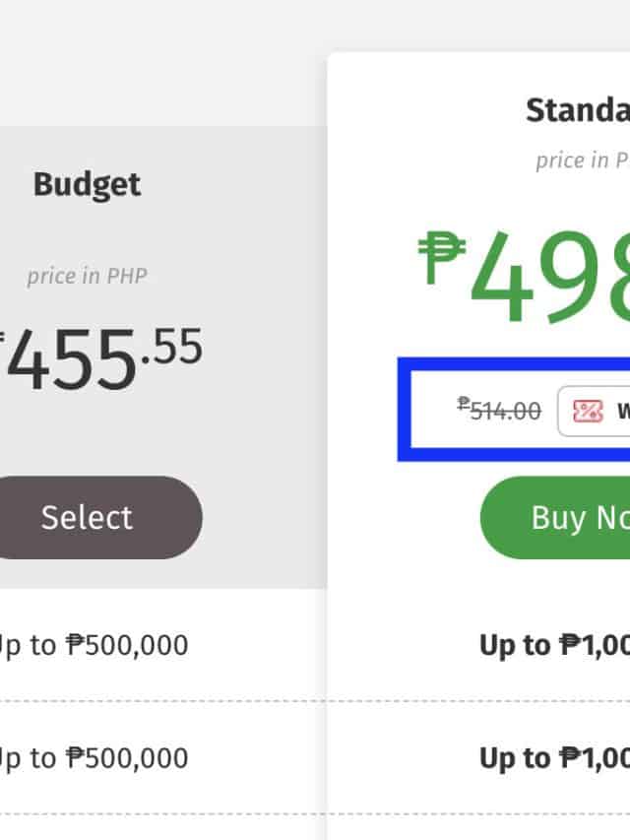Click the Standard plan heading
This screenshot has width=630, height=840.
578,110
